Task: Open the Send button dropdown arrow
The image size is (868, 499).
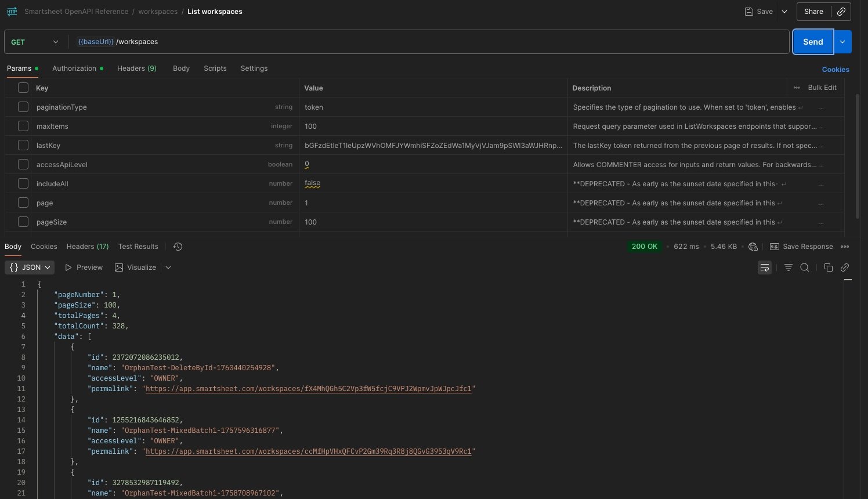Action: tap(842, 42)
